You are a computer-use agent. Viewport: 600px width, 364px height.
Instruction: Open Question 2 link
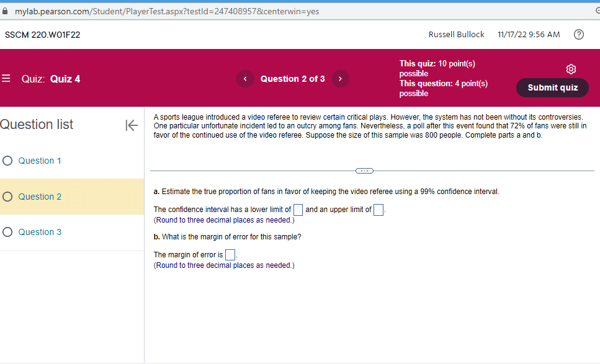click(x=40, y=197)
